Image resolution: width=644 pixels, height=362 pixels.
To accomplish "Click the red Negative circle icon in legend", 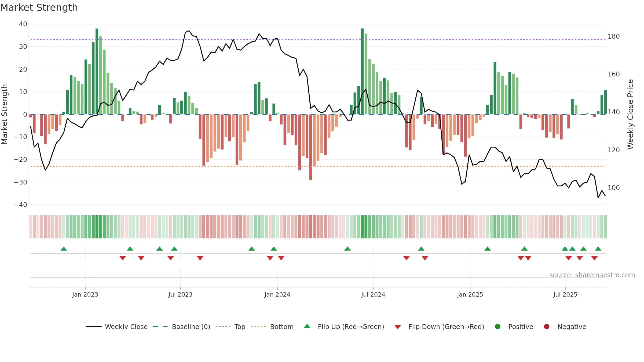I will pos(547,327).
